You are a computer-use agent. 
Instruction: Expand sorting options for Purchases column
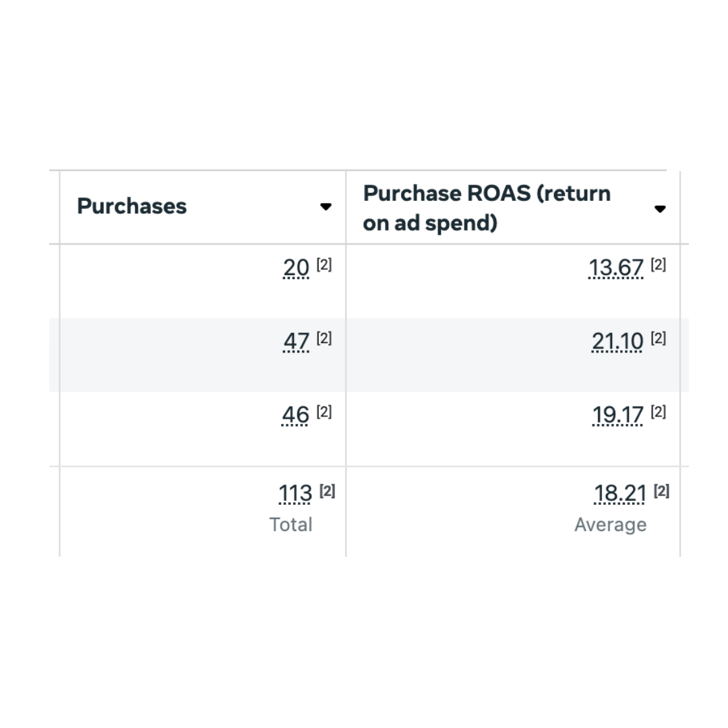tap(326, 207)
